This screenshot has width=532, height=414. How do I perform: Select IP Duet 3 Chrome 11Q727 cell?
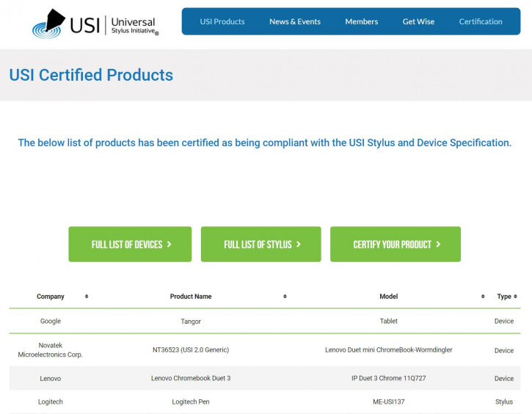click(388, 378)
